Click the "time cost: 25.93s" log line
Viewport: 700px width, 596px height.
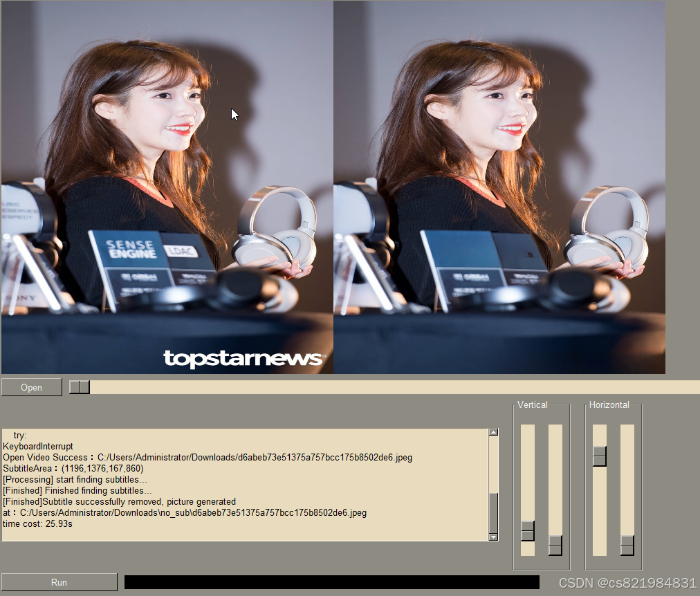[x=37, y=523]
